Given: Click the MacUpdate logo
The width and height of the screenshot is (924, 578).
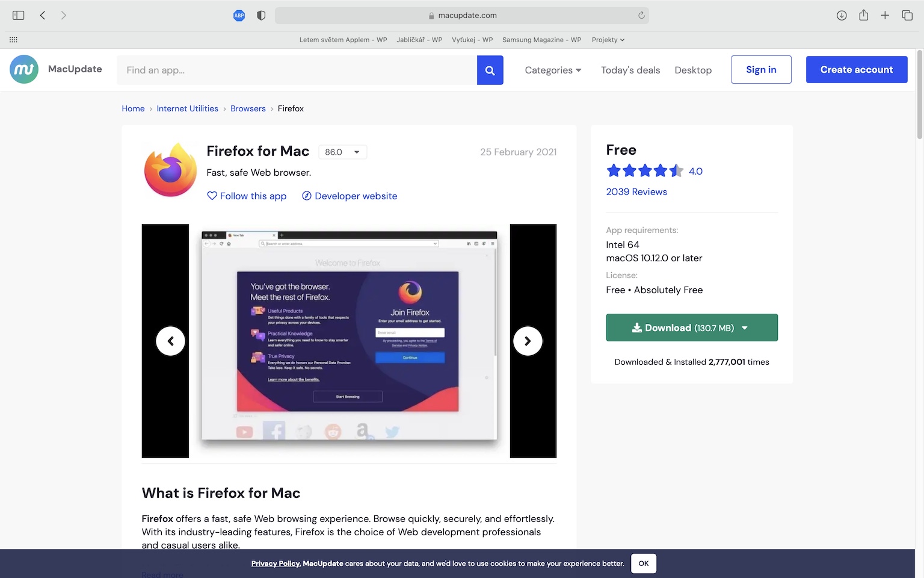Looking at the screenshot, I should click(24, 69).
